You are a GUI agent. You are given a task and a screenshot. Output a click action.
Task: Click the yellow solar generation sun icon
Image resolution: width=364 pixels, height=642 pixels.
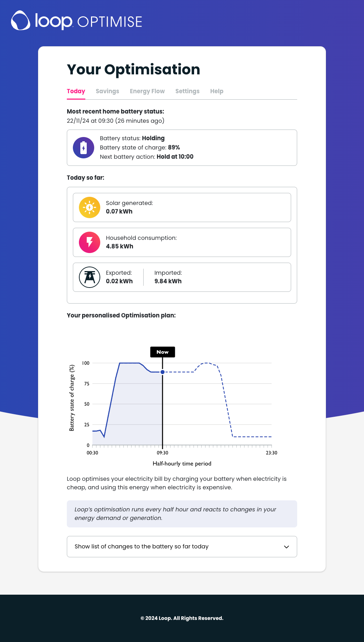pos(89,207)
